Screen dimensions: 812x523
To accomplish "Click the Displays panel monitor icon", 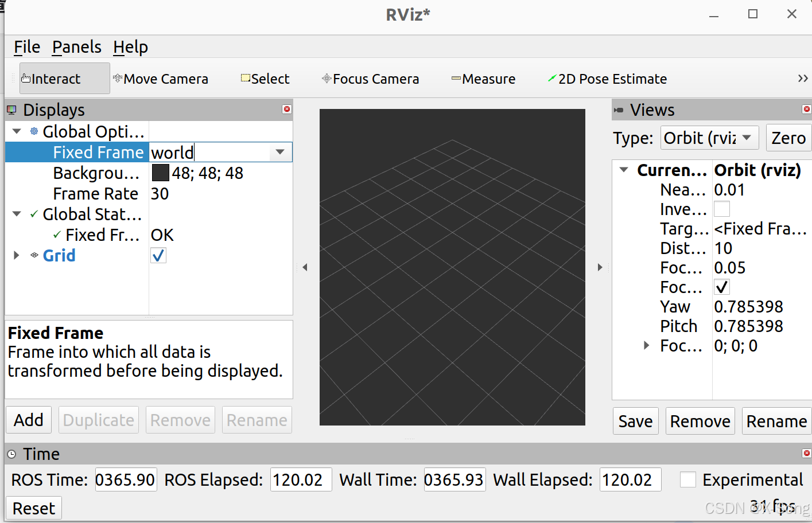I will pos(11,110).
